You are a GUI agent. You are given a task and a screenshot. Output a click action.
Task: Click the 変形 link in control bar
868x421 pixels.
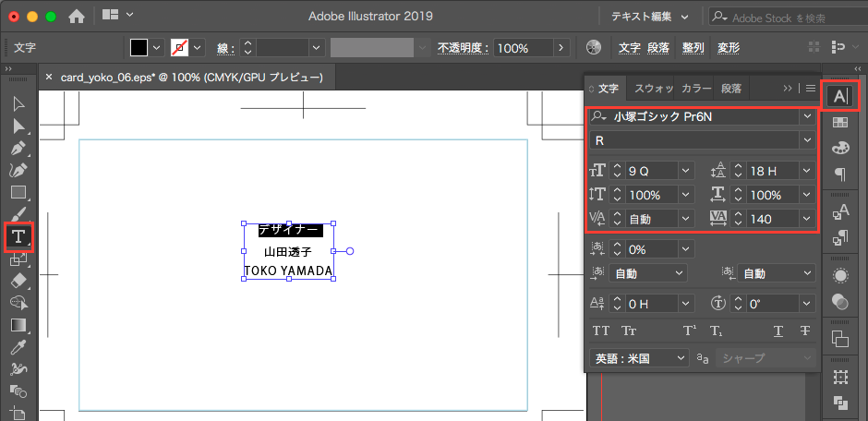728,48
